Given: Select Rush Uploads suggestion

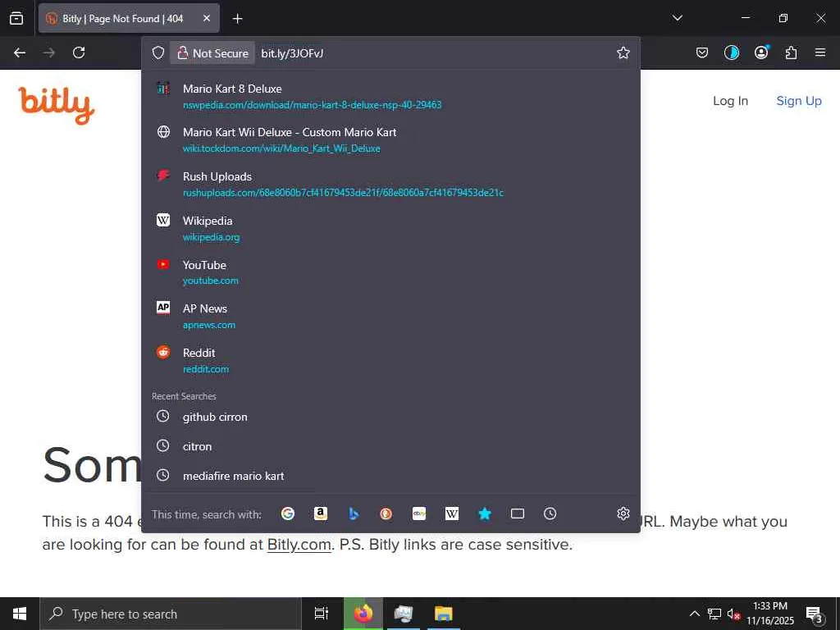Looking at the screenshot, I should coord(391,185).
